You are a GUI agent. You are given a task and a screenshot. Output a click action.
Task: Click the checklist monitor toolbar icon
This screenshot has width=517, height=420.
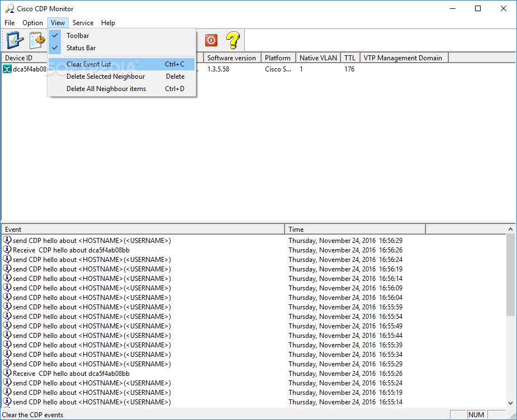(x=15, y=40)
